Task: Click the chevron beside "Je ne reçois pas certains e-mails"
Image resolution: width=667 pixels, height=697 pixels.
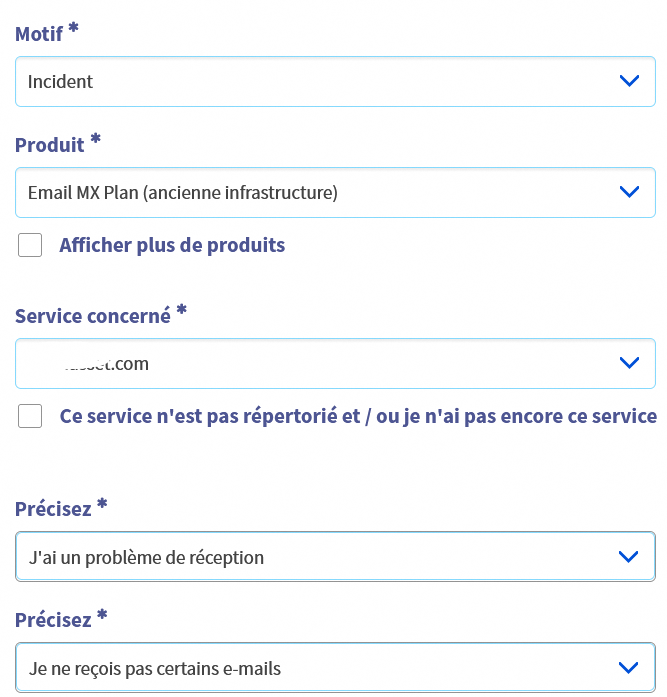Action: click(629, 667)
